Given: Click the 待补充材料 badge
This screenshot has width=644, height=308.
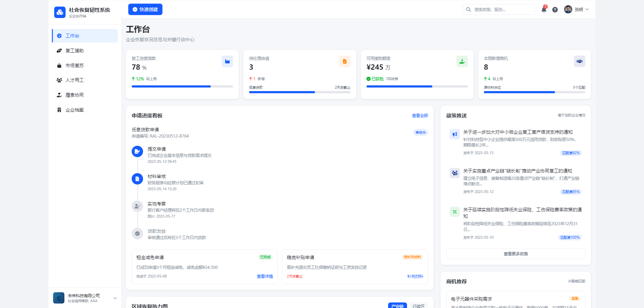Looking at the screenshot, I should tap(412, 257).
